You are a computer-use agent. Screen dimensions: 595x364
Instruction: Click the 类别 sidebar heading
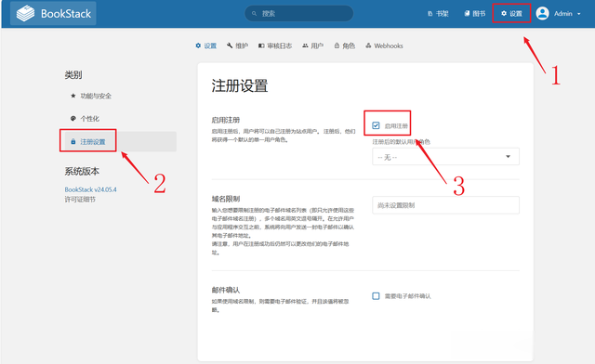(73, 74)
